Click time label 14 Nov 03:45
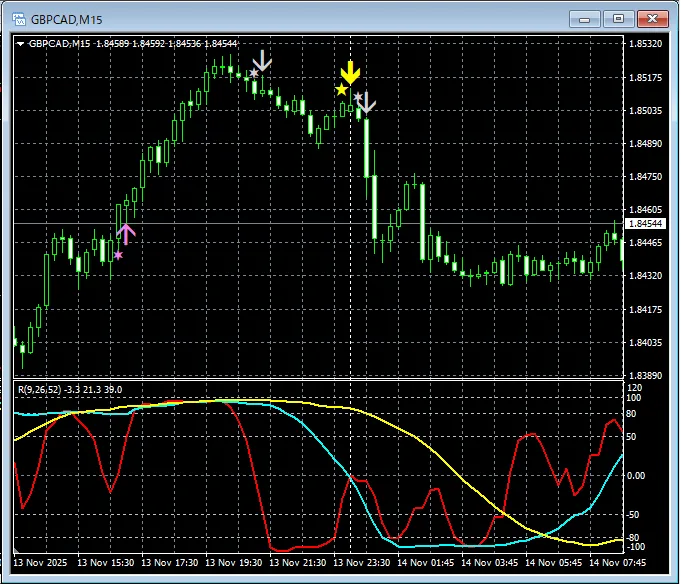Screen dimensions: 681x584 489,563
